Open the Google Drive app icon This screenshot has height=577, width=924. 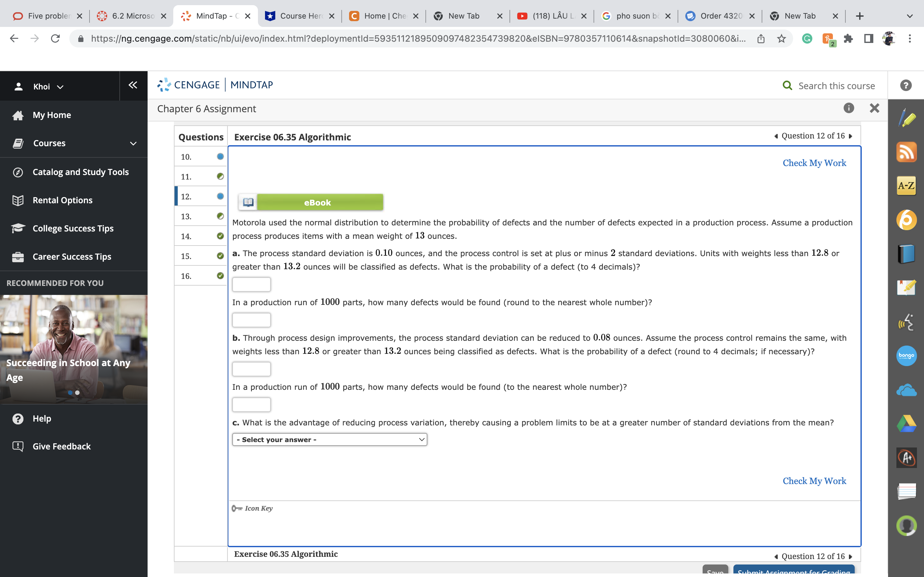[906, 423]
